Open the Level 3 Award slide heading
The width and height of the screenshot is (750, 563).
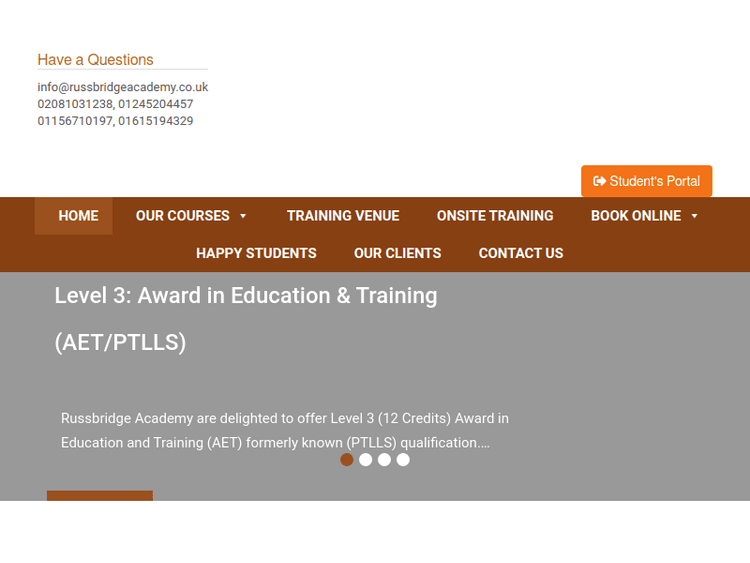pos(245,296)
